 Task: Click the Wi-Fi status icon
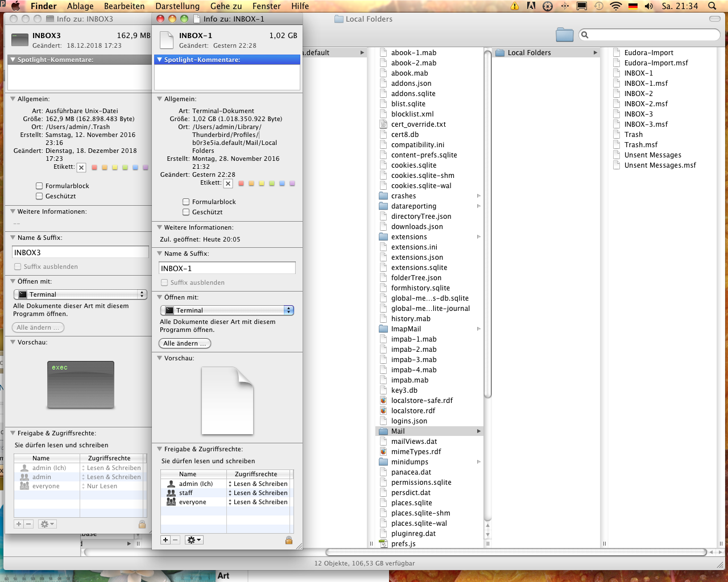(615, 6)
